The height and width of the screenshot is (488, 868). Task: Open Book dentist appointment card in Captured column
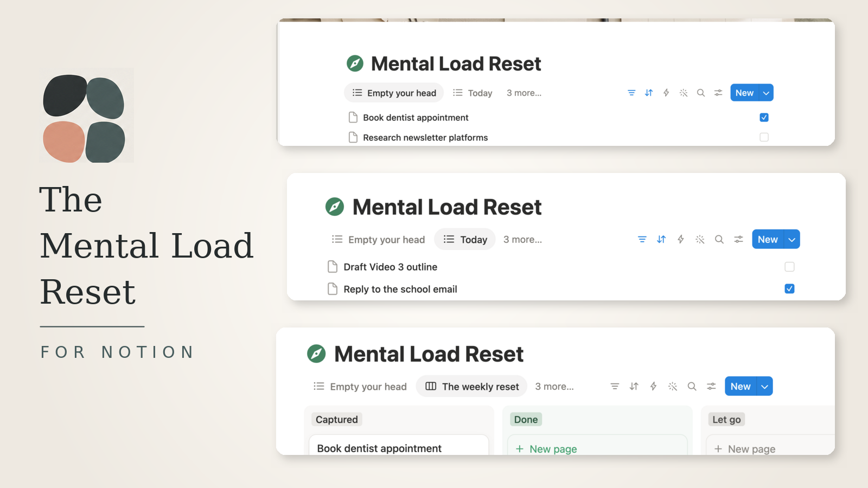click(399, 445)
